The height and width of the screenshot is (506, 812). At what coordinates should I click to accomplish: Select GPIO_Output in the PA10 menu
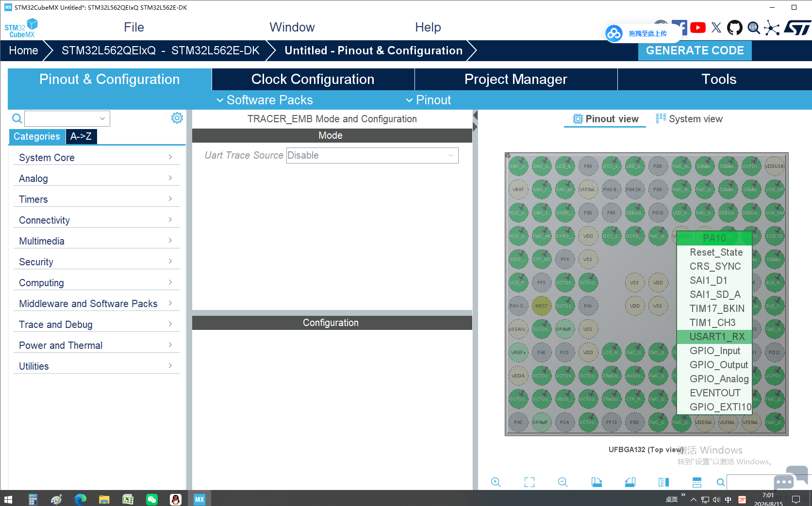[714, 364]
